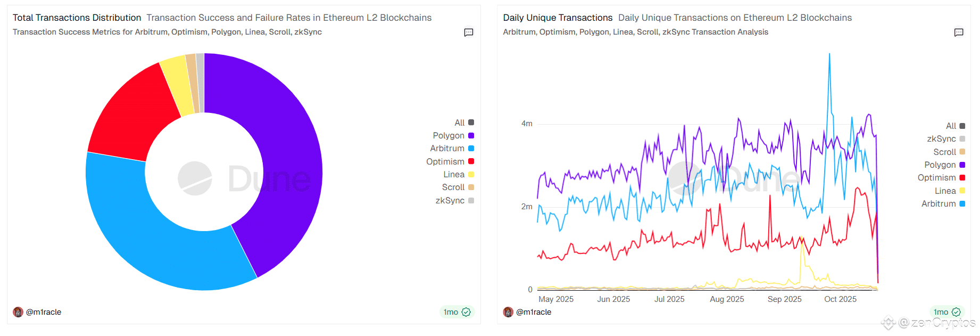Click the verified checkmark in the right chart's 1mo badge
This screenshot has width=980, height=336.
pos(956,312)
